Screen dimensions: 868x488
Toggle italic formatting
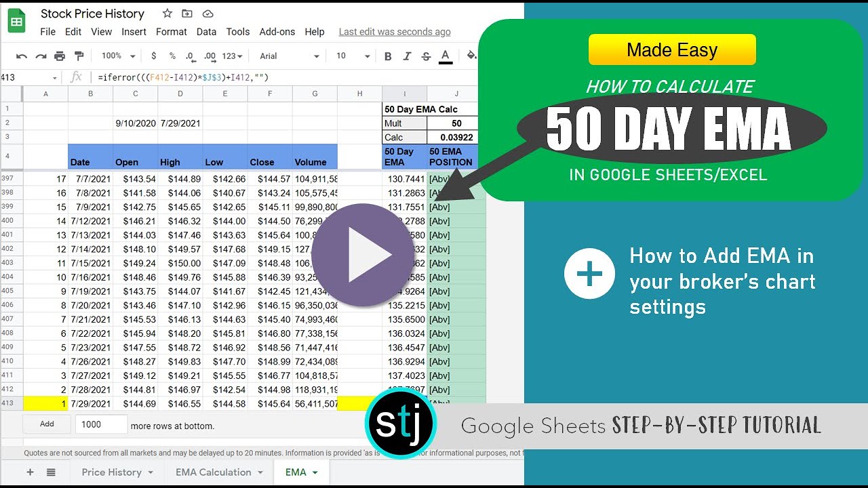coord(407,56)
